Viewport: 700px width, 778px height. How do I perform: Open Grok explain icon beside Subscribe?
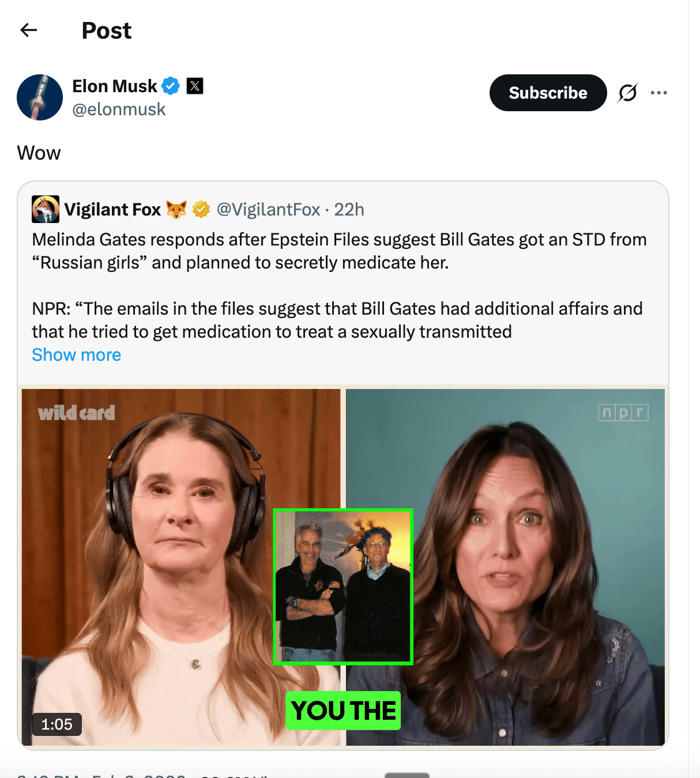point(627,93)
